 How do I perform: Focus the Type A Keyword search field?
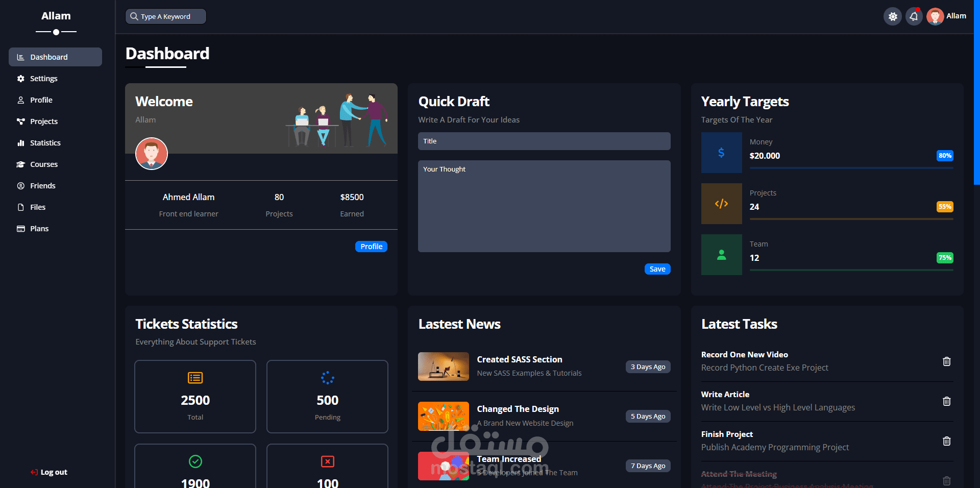coord(166,16)
